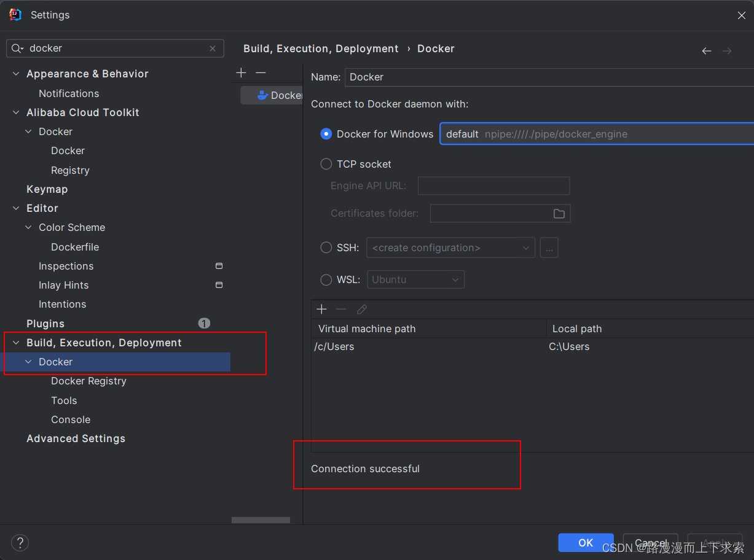The image size is (754, 560).
Task: Collapse the Appearance & Behavior section
Action: tap(16, 74)
